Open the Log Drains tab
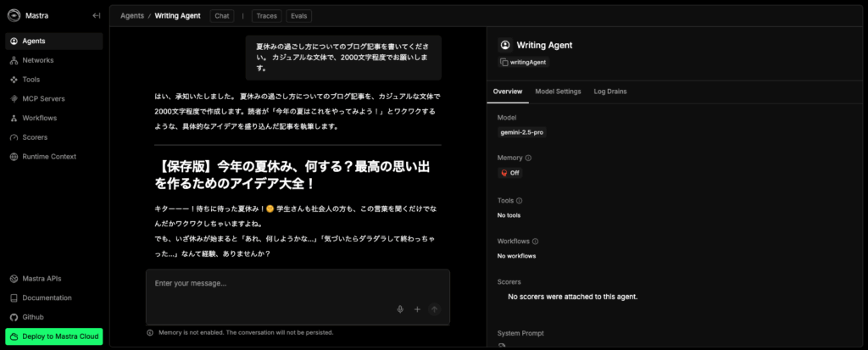Image resolution: width=868 pixels, height=350 pixels. [x=610, y=91]
